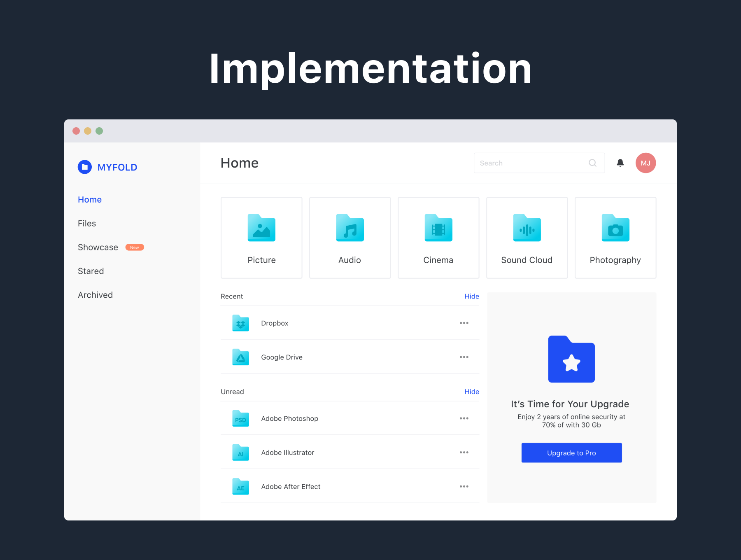Open the Photography folder icon
Screen dimensions: 741x560
click(615, 228)
